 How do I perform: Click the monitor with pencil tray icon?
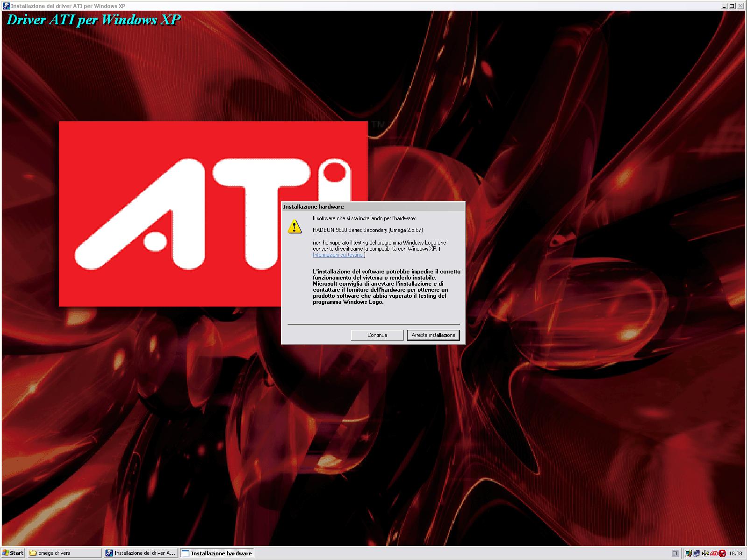689,553
